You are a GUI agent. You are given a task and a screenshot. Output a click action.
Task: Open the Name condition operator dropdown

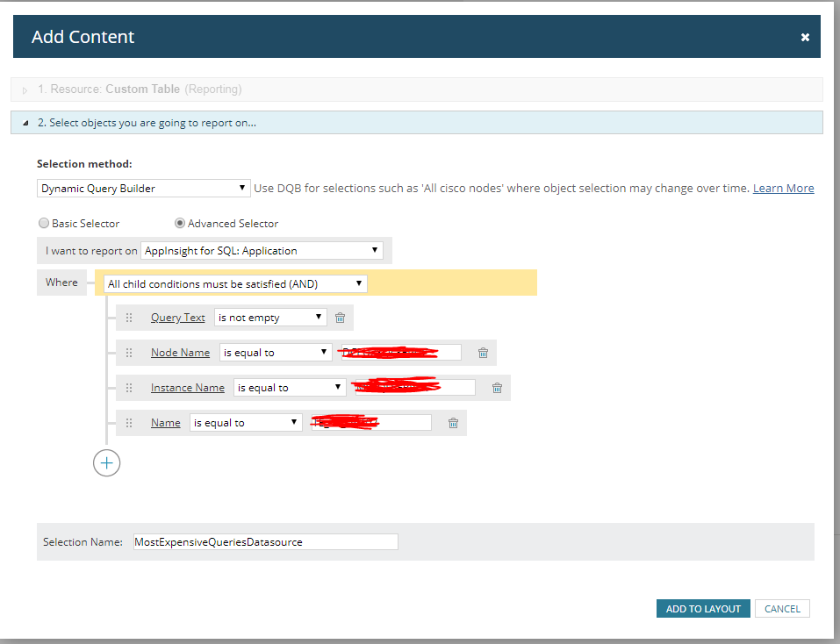pos(246,423)
